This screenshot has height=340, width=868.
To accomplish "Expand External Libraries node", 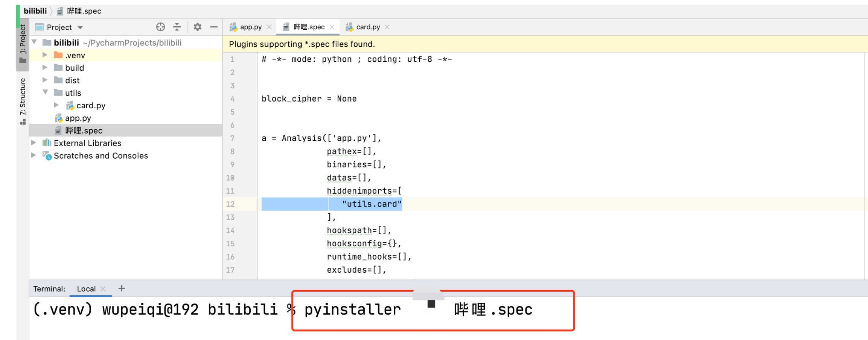I will [34, 143].
